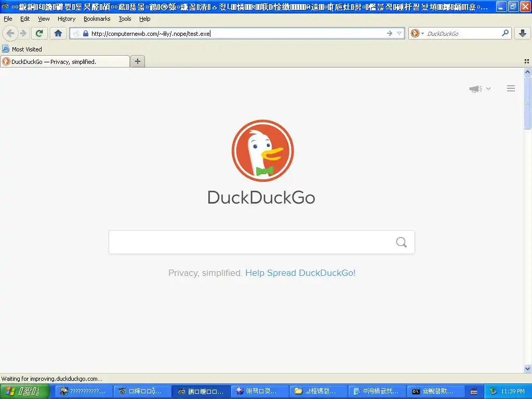532x399 pixels.
Task: Click the scrollbar down arrow
Action: pyautogui.click(x=527, y=368)
